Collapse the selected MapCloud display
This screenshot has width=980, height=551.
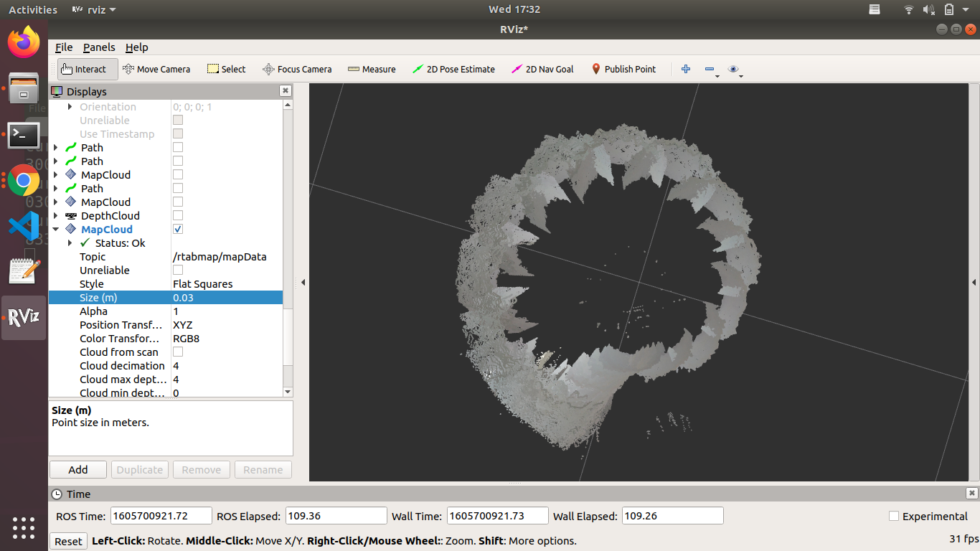[56, 230]
